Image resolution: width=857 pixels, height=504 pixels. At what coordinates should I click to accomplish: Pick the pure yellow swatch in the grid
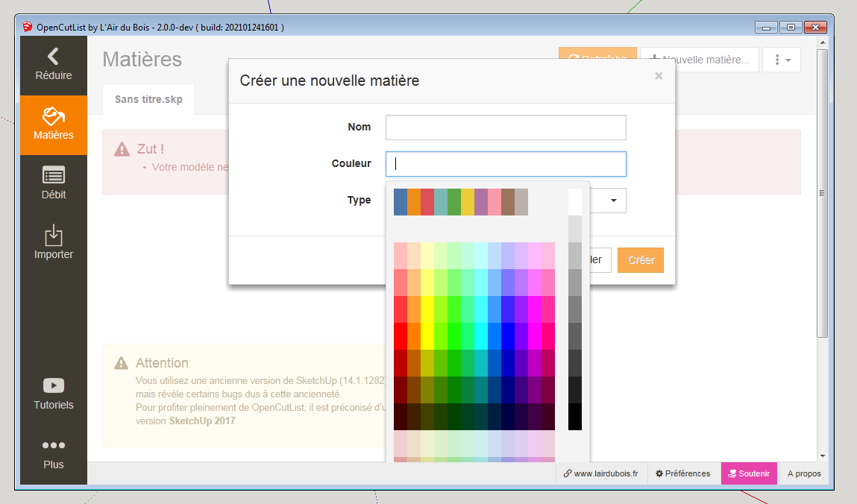click(427, 336)
